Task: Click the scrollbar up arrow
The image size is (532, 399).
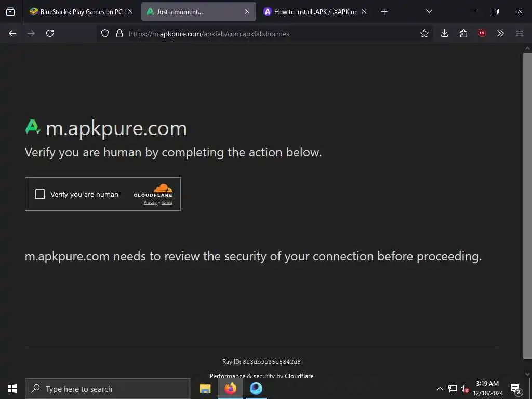Action: 527,48
